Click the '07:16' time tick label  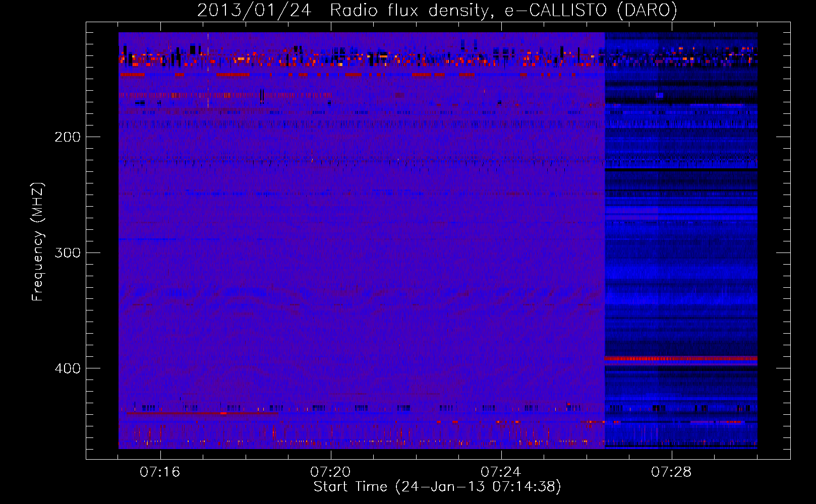coord(160,472)
